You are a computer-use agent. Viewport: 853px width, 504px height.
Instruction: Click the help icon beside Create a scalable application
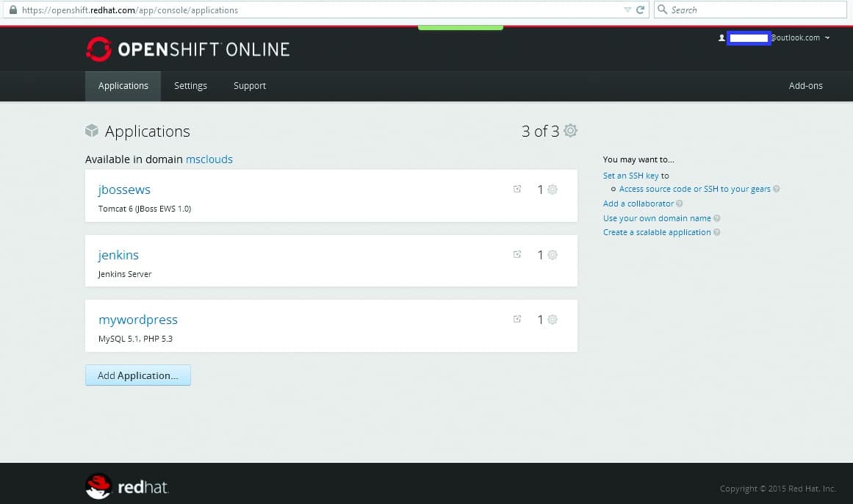click(717, 232)
